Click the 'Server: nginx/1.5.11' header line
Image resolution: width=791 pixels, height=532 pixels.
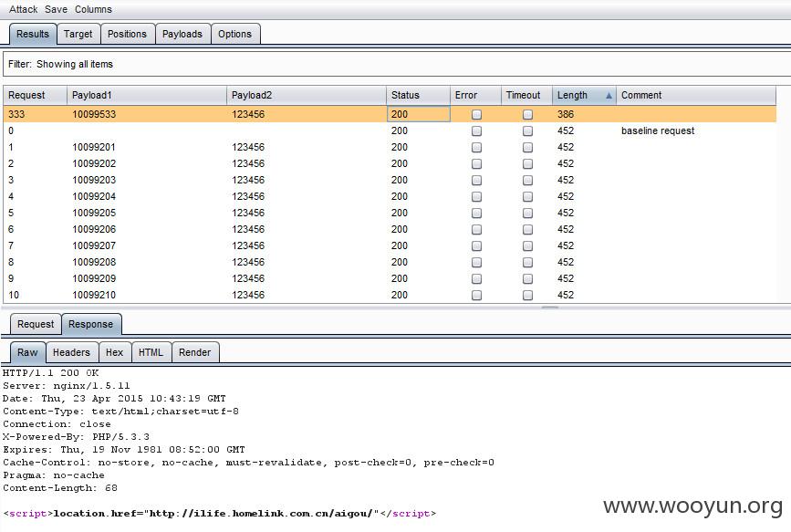click(x=66, y=386)
